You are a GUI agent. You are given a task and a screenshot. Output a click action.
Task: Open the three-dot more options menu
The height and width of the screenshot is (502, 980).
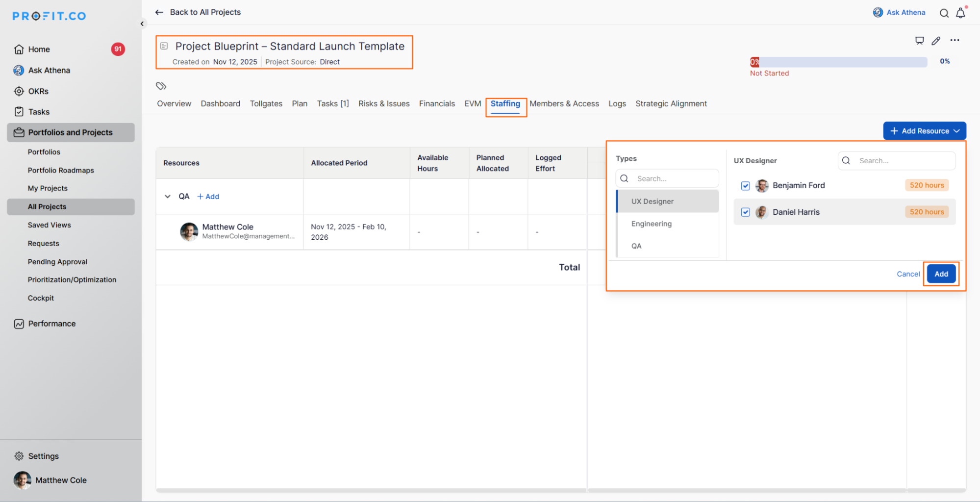(955, 40)
